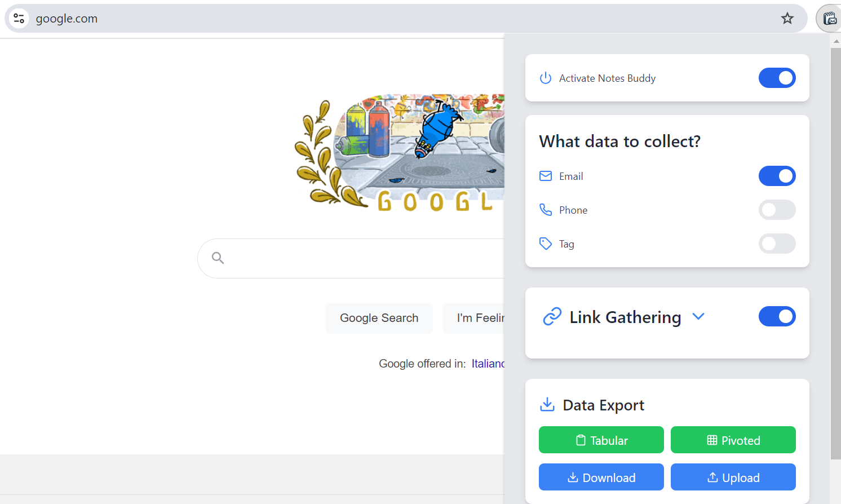The width and height of the screenshot is (841, 504).
Task: Bookmark this page with the star icon
Action: coord(787,18)
